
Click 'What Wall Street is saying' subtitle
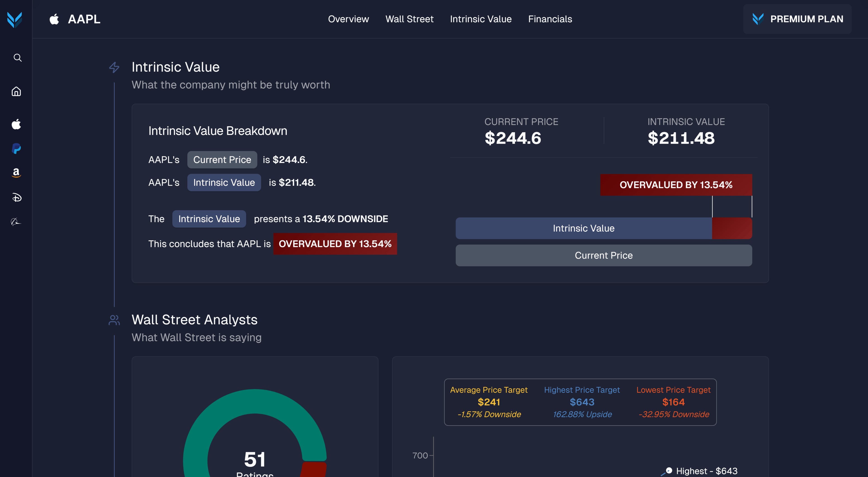click(196, 338)
